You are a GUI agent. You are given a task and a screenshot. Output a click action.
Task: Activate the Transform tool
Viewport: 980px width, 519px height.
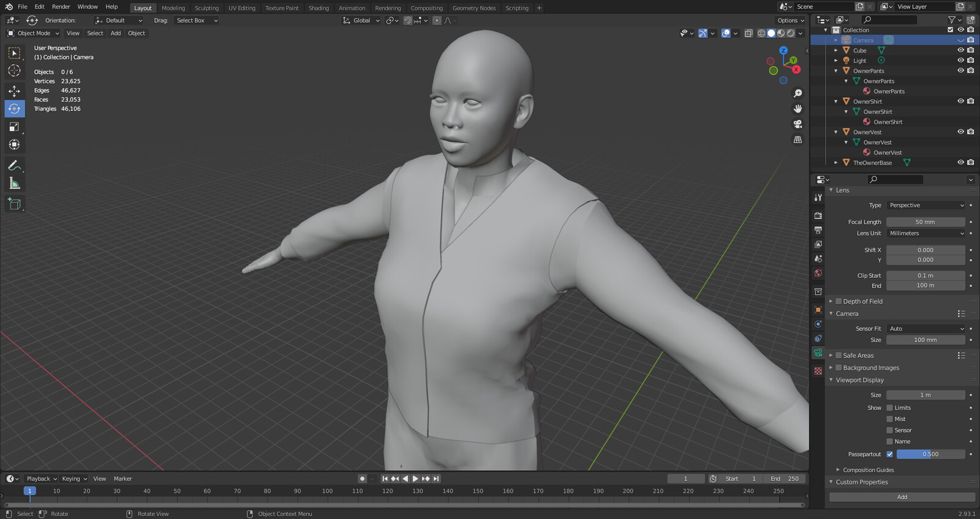[x=15, y=144]
